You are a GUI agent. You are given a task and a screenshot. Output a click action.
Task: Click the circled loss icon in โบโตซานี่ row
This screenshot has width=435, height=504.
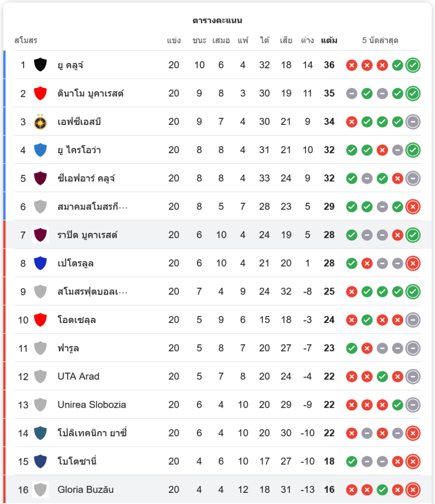413,461
